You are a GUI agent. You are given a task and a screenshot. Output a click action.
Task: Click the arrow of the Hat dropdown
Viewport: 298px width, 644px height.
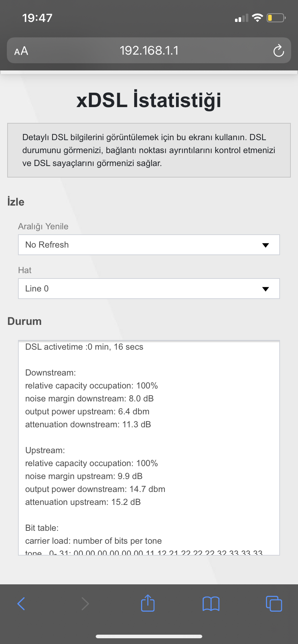click(266, 289)
